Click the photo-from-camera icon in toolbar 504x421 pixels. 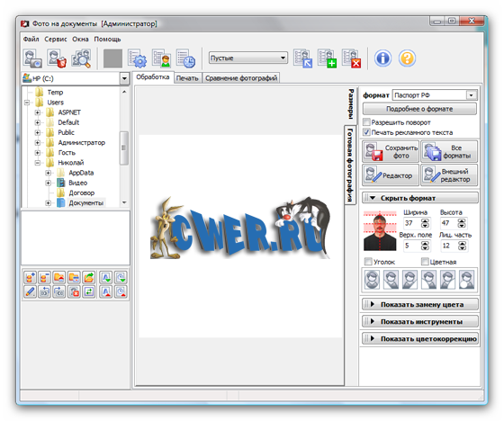[x=32, y=58]
